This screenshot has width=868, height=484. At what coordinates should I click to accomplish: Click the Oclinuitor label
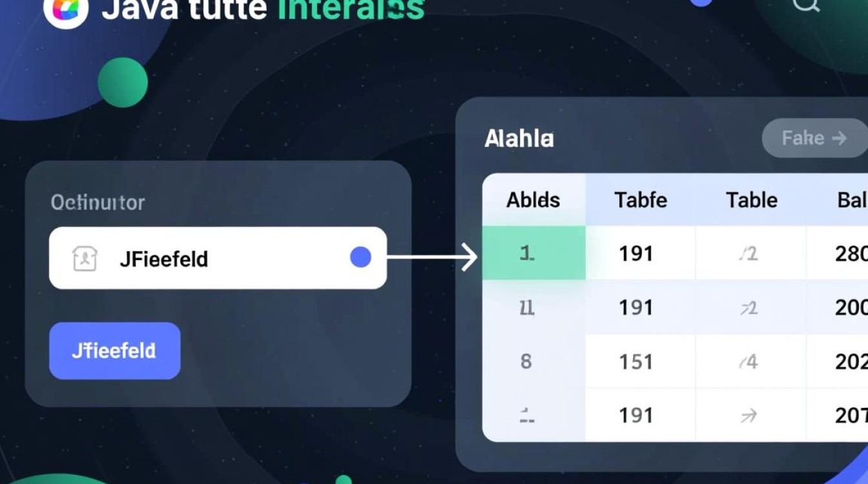pos(98,203)
